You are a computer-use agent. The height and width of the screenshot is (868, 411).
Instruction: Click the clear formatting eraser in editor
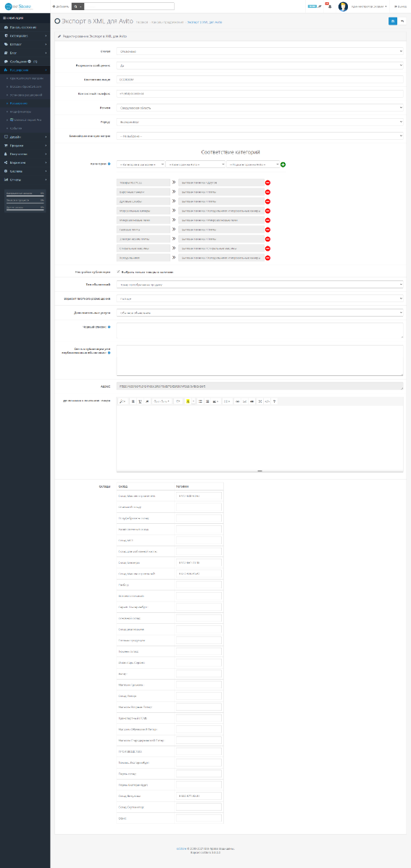tap(146, 401)
